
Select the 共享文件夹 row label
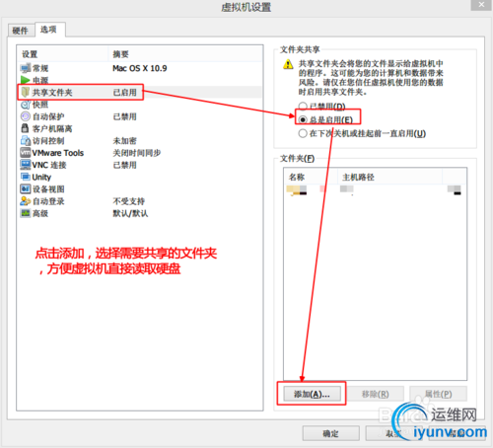click(52, 93)
